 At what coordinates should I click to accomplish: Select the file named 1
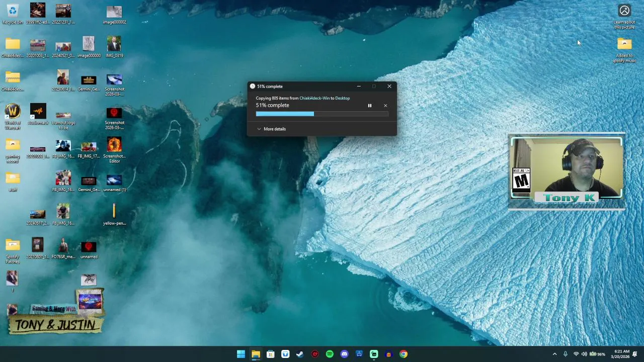(13, 282)
